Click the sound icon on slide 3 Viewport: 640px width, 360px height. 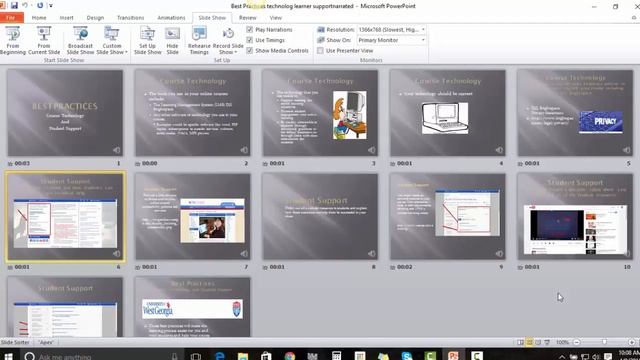(371, 150)
